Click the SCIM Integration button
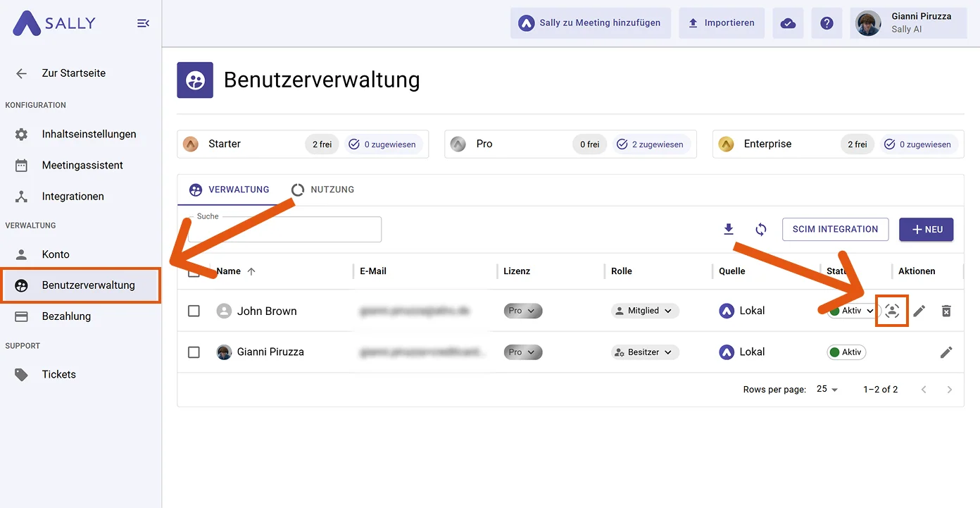Image resolution: width=980 pixels, height=508 pixels. tap(836, 229)
